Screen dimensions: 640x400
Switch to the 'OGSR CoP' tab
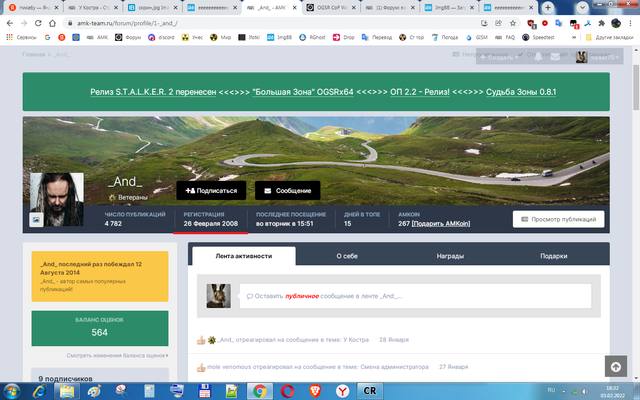pos(331,7)
